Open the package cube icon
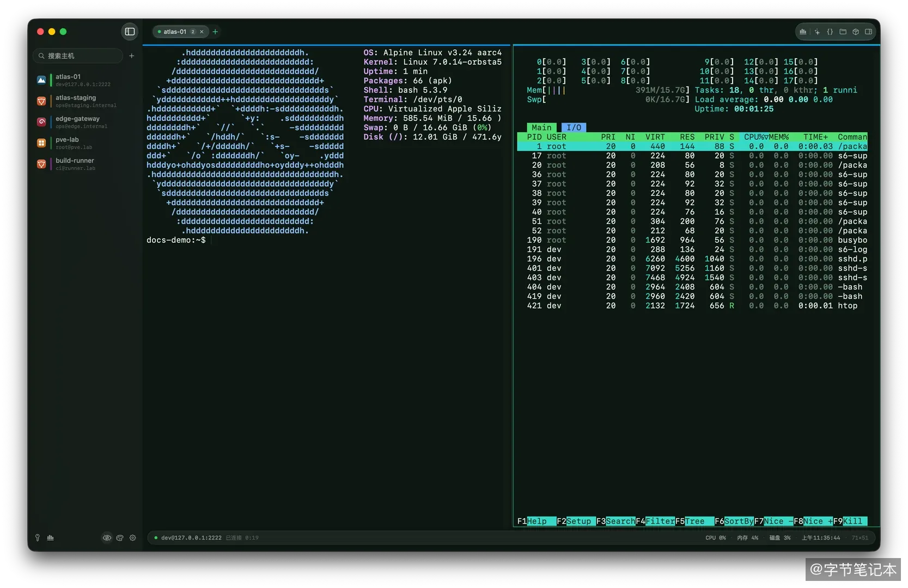This screenshot has width=908, height=588. click(x=856, y=32)
